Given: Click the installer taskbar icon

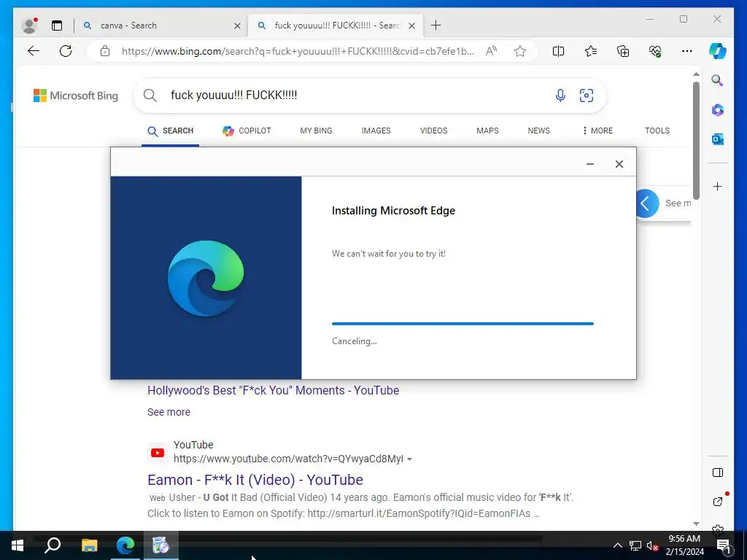Looking at the screenshot, I should point(161,545).
